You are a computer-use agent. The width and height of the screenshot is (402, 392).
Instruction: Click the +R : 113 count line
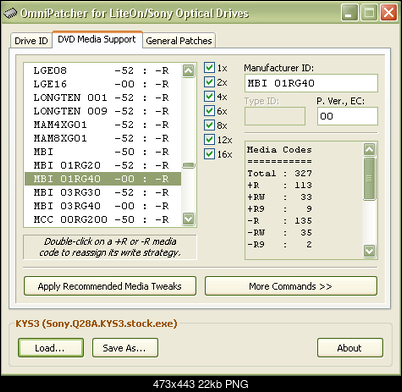pos(280,185)
